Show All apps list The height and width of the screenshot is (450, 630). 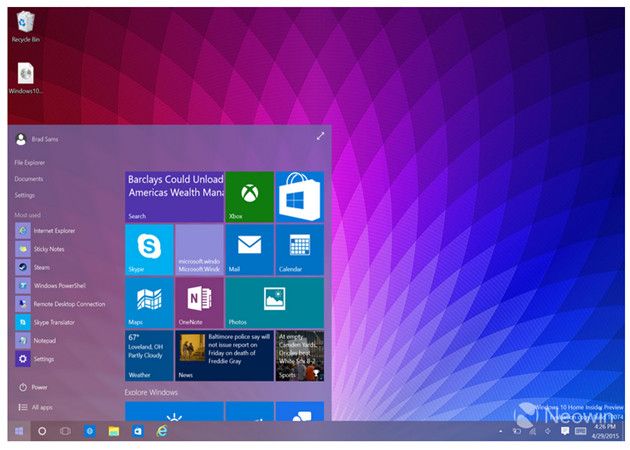coord(35,407)
